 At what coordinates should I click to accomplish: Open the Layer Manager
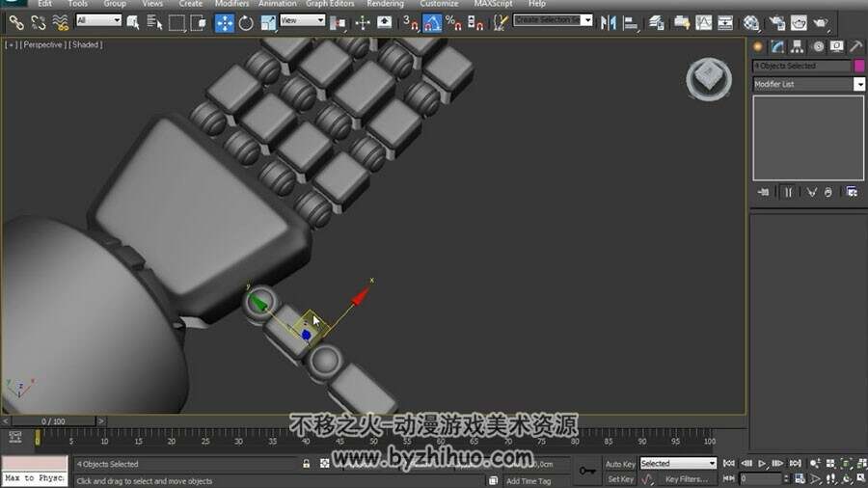[657, 23]
